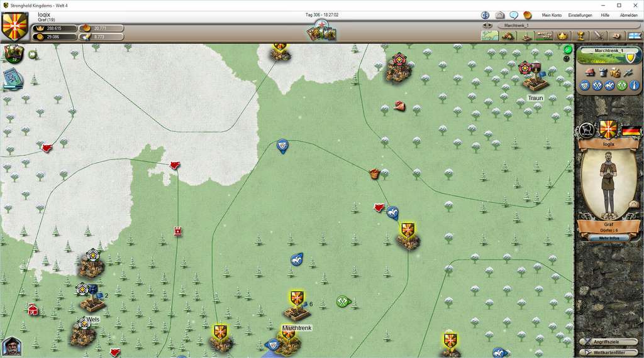This screenshot has width=644, height=358.
Task: Select the Traun village on map
Action: [535, 77]
